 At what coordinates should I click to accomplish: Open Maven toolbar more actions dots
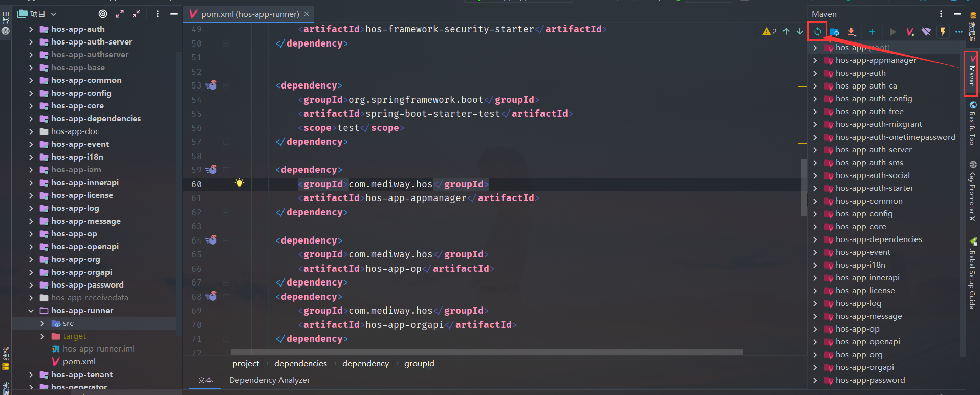pyautogui.click(x=959, y=32)
